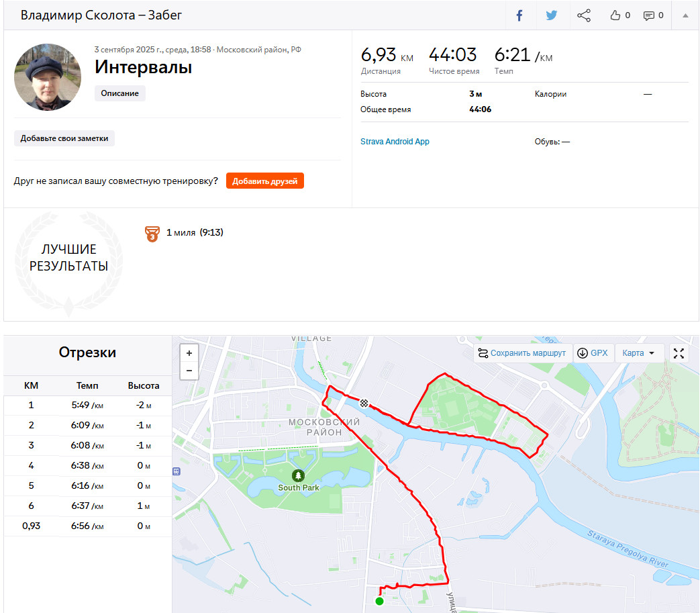The width and height of the screenshot is (700, 613).
Task: Share activity via Twitter icon
Action: [551, 15]
